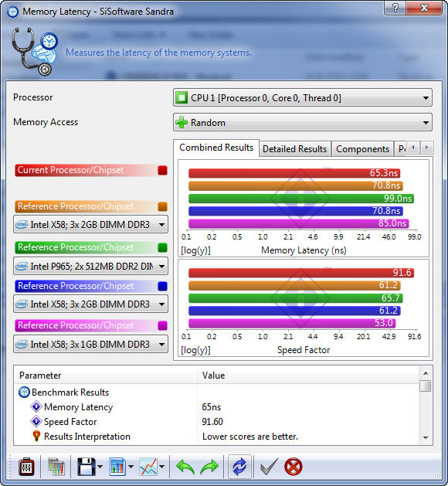Select the Speed Factor result row
Image resolution: width=448 pixels, height=486 pixels.
coord(217,422)
